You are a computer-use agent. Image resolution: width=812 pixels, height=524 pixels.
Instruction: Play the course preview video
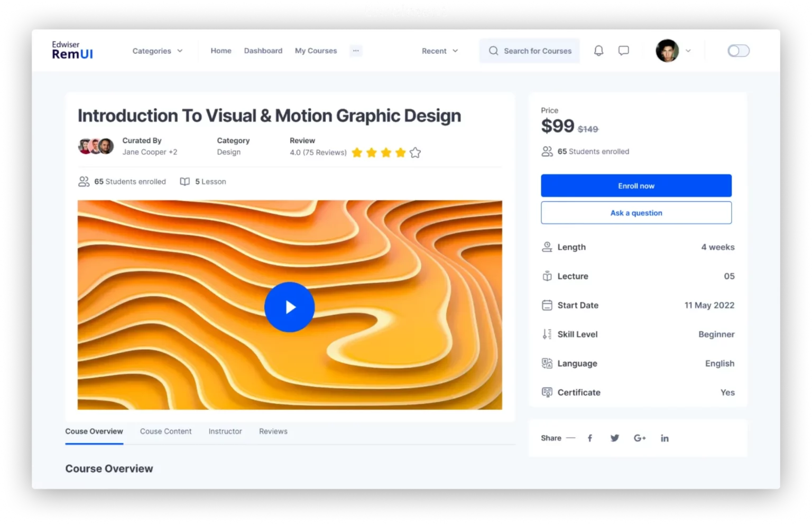point(290,307)
